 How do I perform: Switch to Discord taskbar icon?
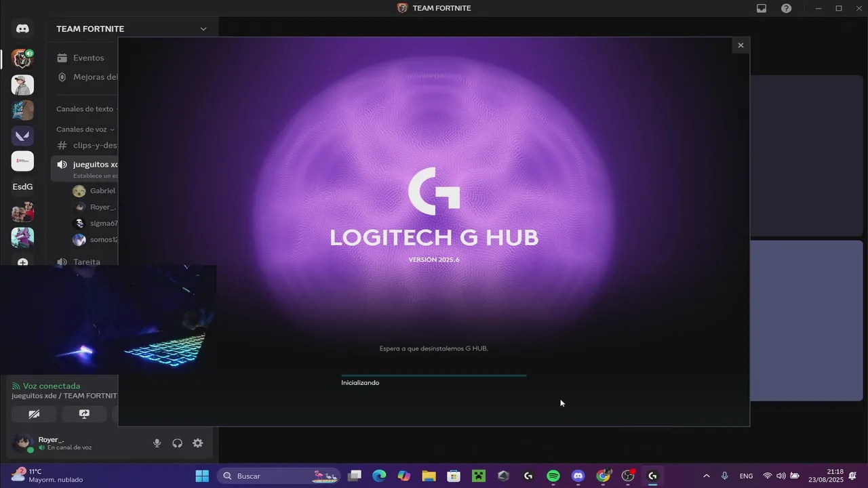[x=578, y=476]
